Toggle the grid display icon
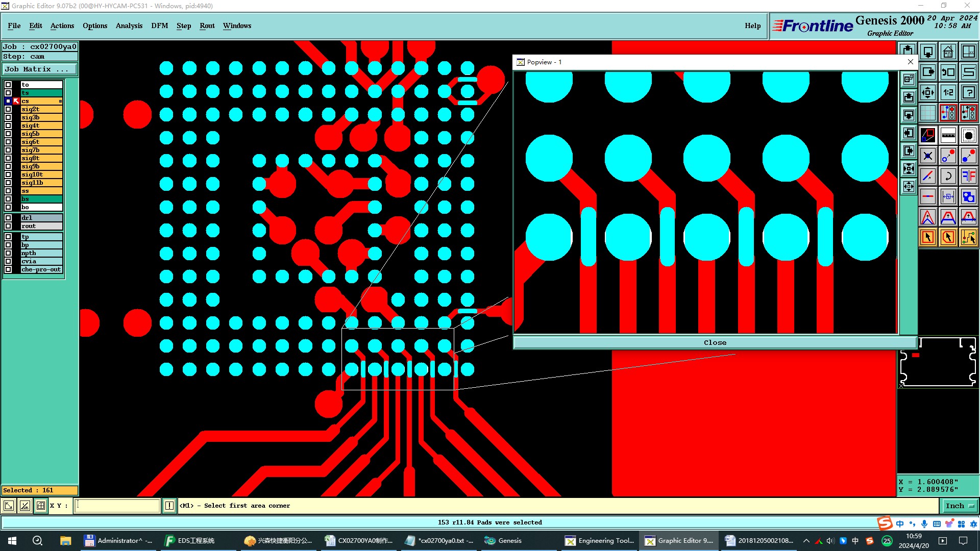Image resolution: width=980 pixels, height=551 pixels. point(927,113)
